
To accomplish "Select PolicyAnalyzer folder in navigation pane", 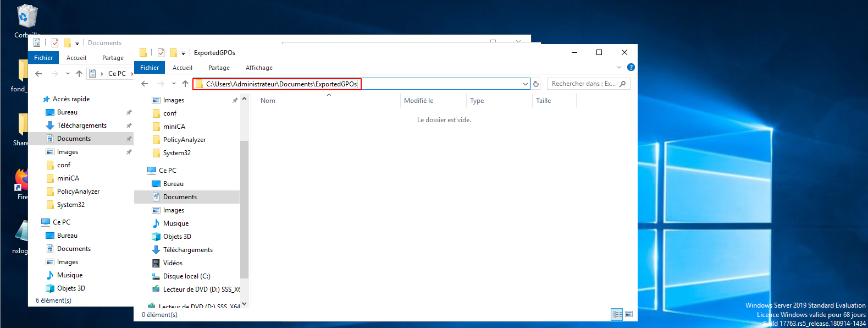I will coord(184,140).
